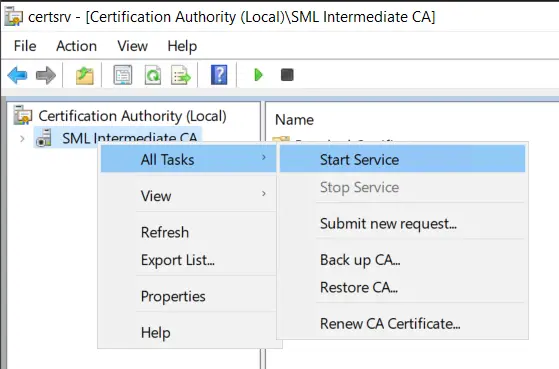Choose Export List... in the context menu

(x=189, y=260)
